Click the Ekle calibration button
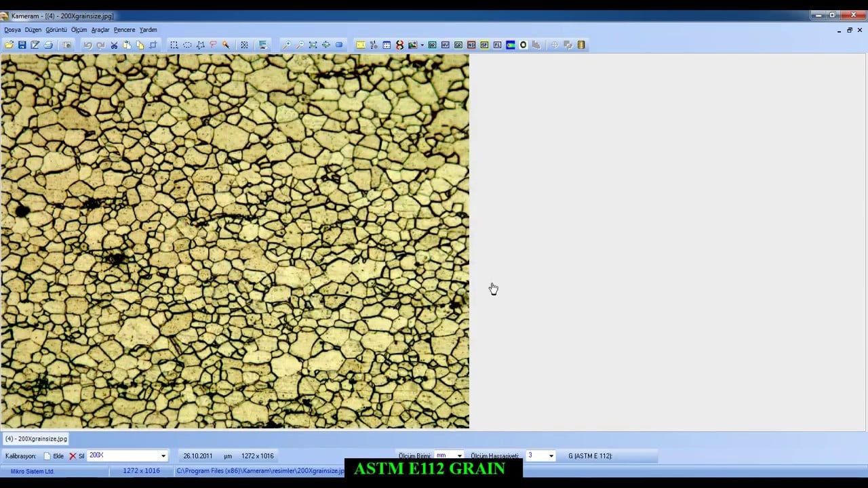The width and height of the screenshot is (868, 488). [54, 456]
